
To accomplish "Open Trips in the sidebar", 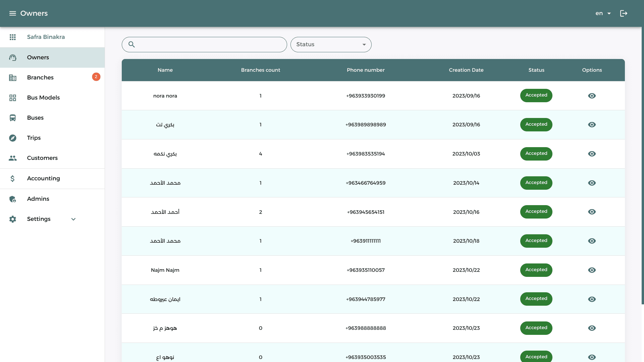I will 52,138.
